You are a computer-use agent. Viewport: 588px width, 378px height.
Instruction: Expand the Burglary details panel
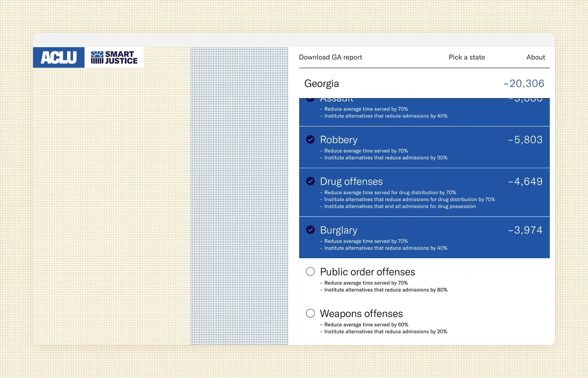[338, 230]
